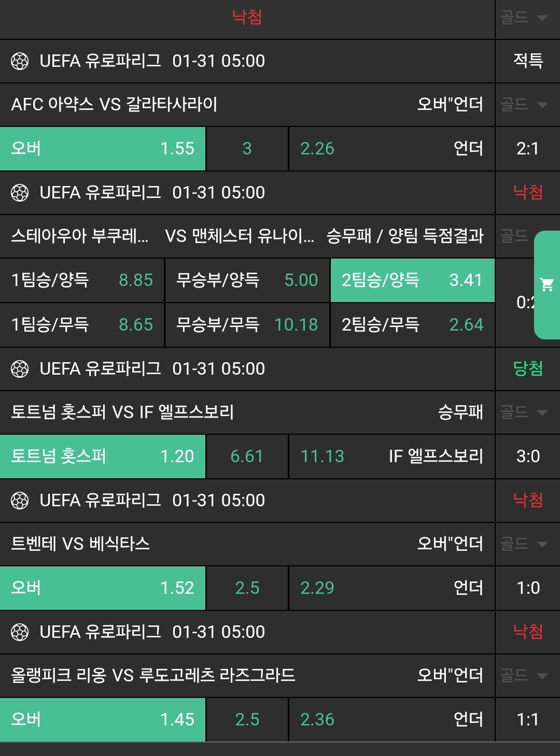
Task: Choose 1팀승/양득 8.85 odds cell
Action: [x=82, y=280]
